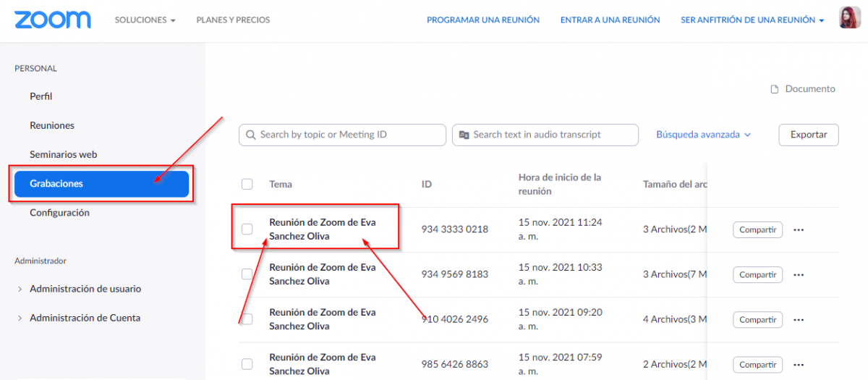Open more options for meeting 910 4026 2496
Viewport: 868px width, 380px height.
799,320
